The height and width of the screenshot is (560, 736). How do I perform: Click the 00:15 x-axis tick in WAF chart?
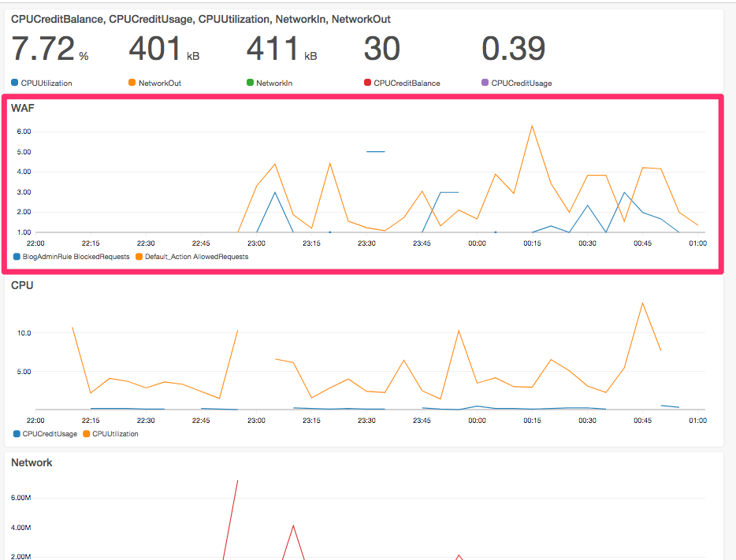pyautogui.click(x=532, y=243)
